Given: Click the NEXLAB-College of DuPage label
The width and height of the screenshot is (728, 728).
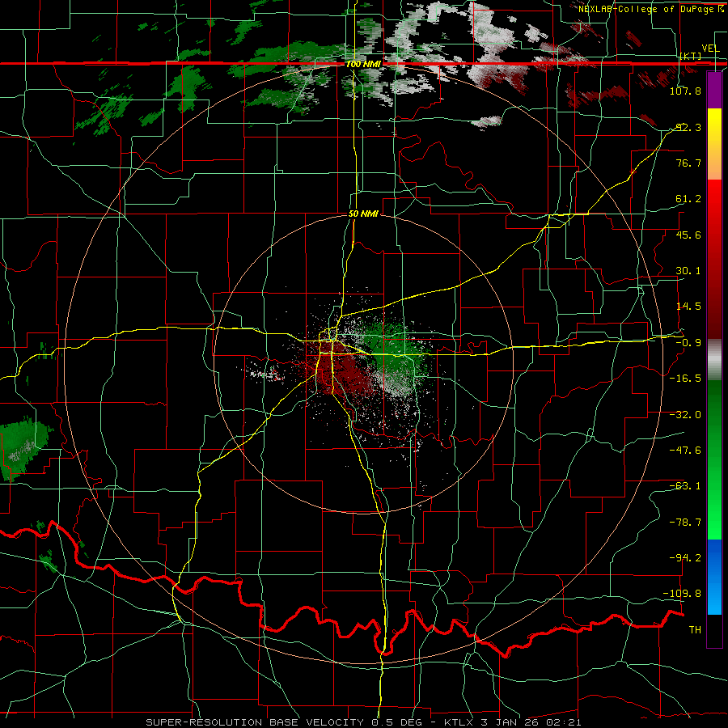Looking at the screenshot, I should (647, 9).
